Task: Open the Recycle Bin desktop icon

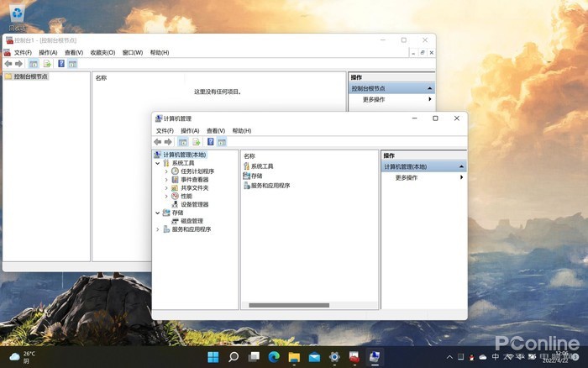Action: pyautogui.click(x=17, y=13)
